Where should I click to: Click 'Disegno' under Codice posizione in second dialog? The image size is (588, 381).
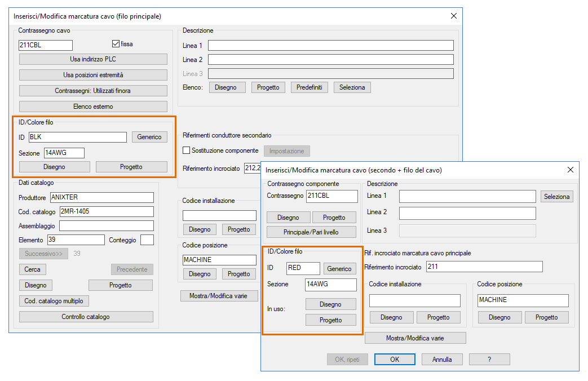[x=499, y=317]
